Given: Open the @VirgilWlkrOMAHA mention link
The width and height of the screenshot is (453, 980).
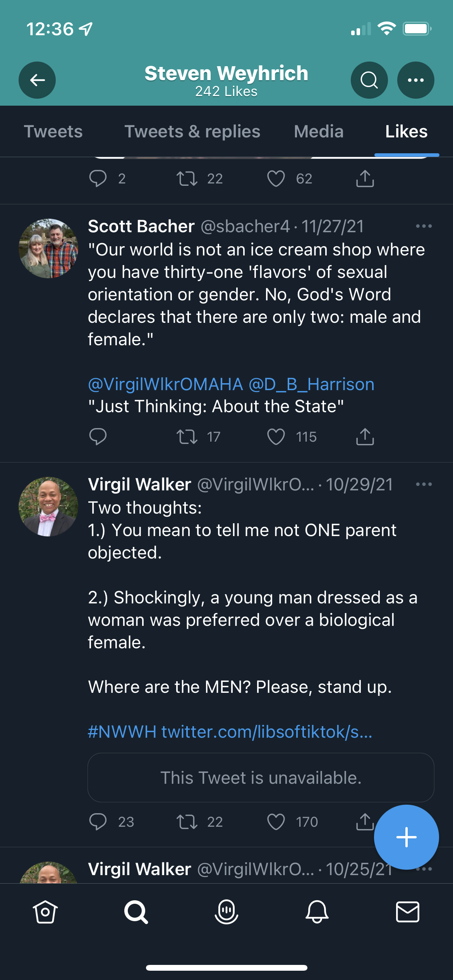Looking at the screenshot, I should pos(165,384).
